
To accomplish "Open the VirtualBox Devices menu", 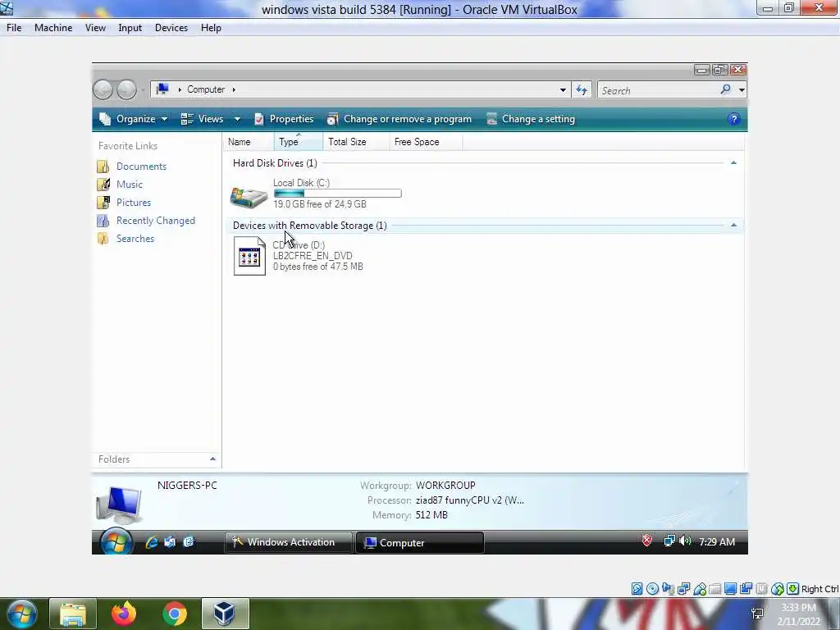I will click(x=171, y=28).
